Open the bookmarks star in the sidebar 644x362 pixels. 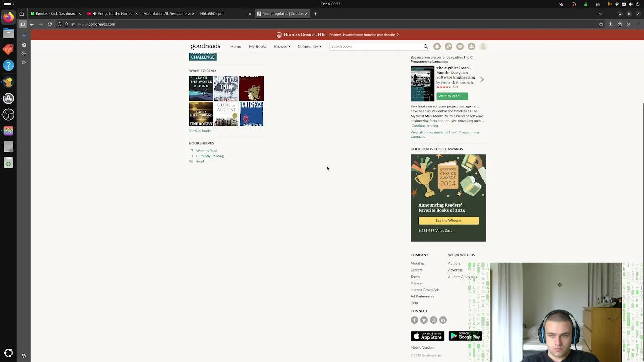23,62
